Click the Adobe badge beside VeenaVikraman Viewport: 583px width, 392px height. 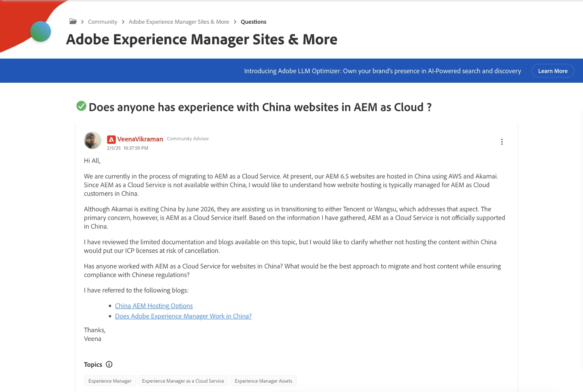[112, 139]
